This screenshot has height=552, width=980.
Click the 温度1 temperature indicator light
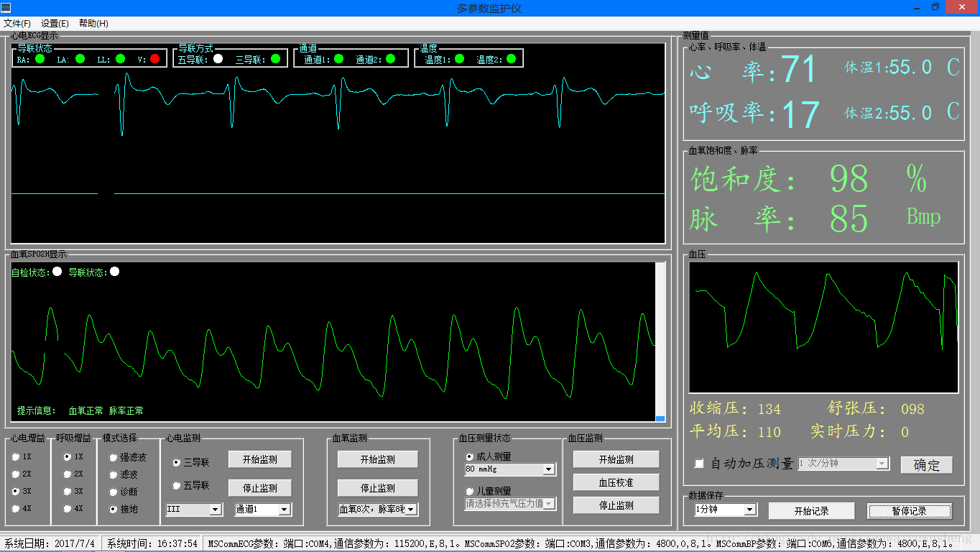pyautogui.click(x=459, y=59)
